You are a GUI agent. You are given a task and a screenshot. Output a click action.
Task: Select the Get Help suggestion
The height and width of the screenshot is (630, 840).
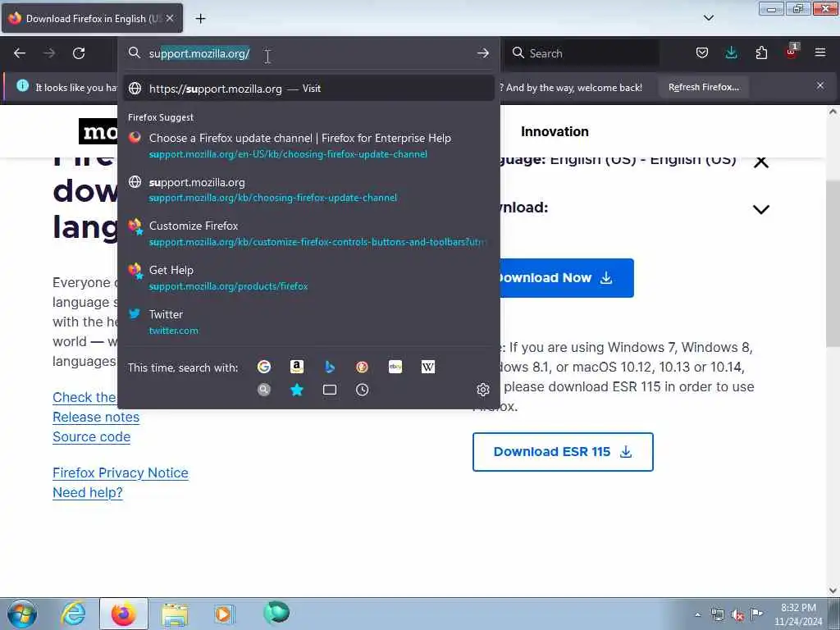(308, 277)
